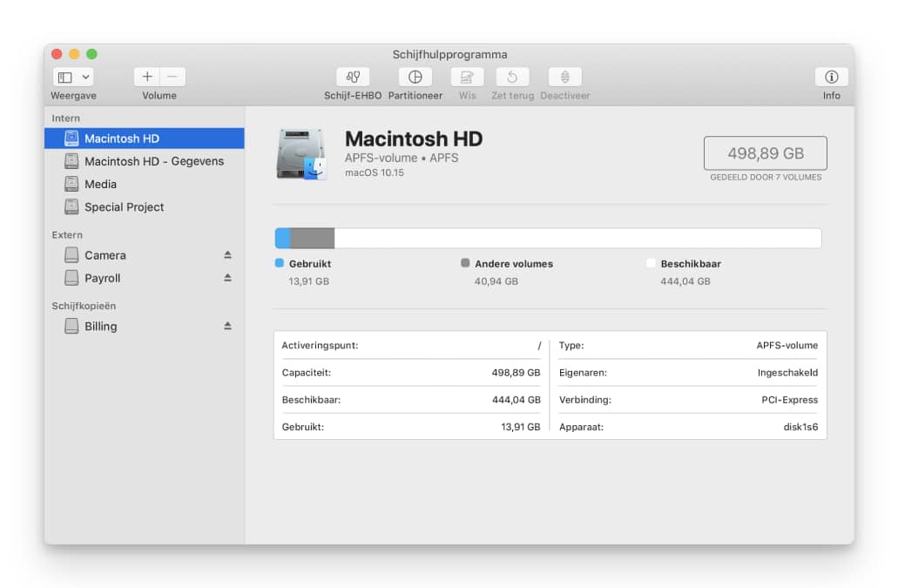Click the Capaciteit 498,89 GB table value

pyautogui.click(x=516, y=373)
